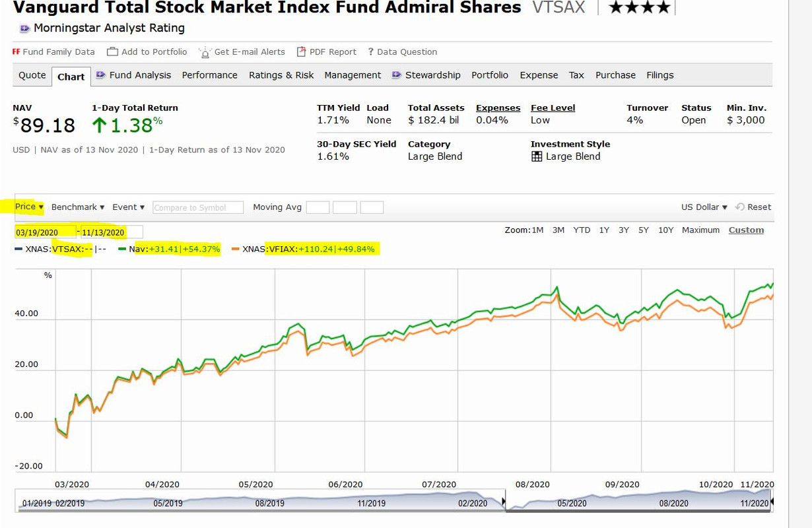The image size is (812, 528).
Task: Open the Filings tab
Action: (x=660, y=75)
